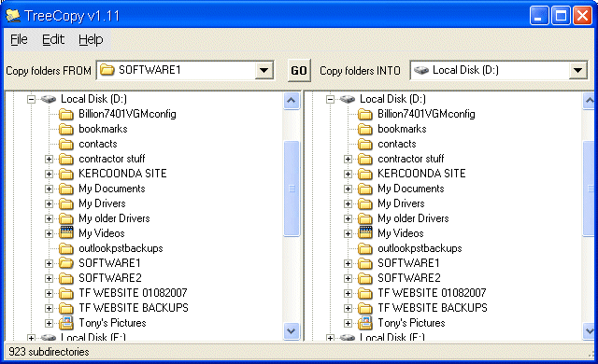Click bookmarks folder icon in left tree

pos(66,129)
